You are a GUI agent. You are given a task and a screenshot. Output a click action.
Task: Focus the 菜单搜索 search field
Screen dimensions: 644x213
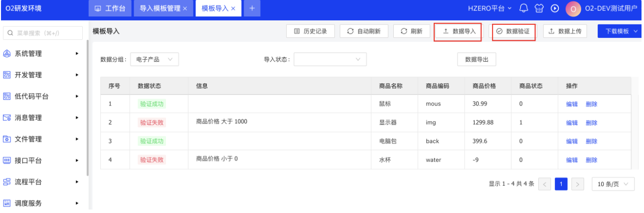[x=43, y=33]
